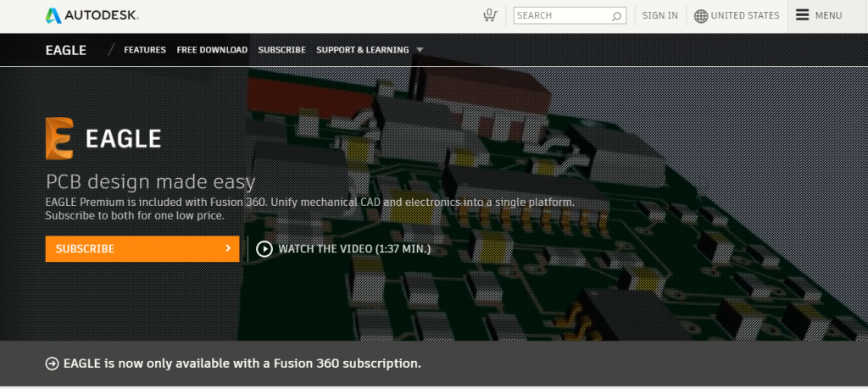Click the large EAGLE hero title text

click(123, 138)
